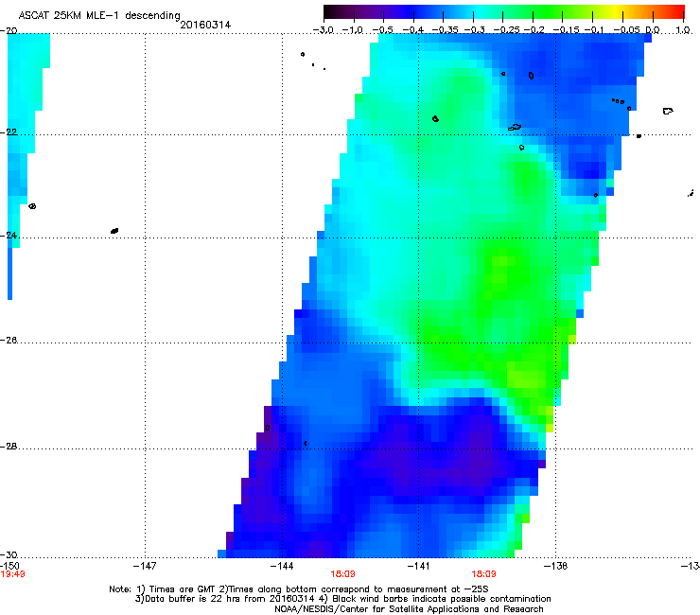Viewport: 700px width, 615px height.
Task: Select the "-0.25" color scale label
Action: 506,30
